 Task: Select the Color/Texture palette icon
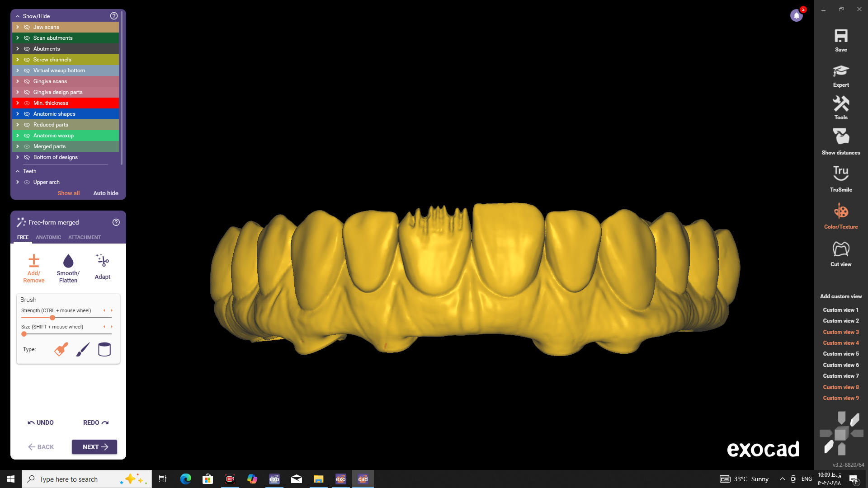(840, 211)
